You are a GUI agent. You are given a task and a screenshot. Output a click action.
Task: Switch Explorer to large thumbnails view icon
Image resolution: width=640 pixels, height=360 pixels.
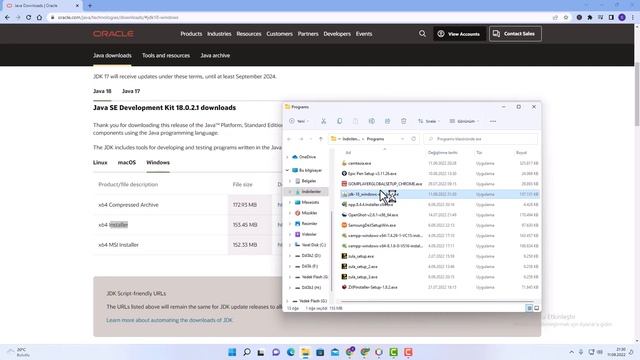[536, 308]
